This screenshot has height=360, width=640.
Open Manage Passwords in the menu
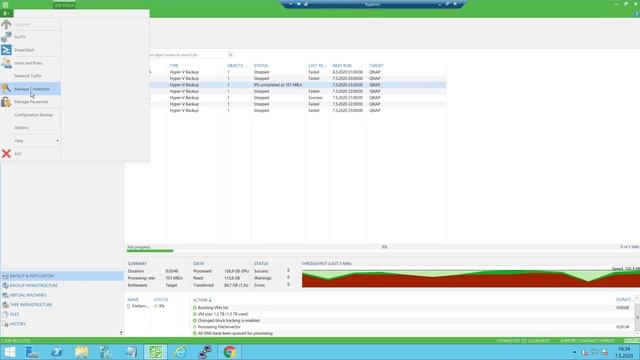point(31,102)
